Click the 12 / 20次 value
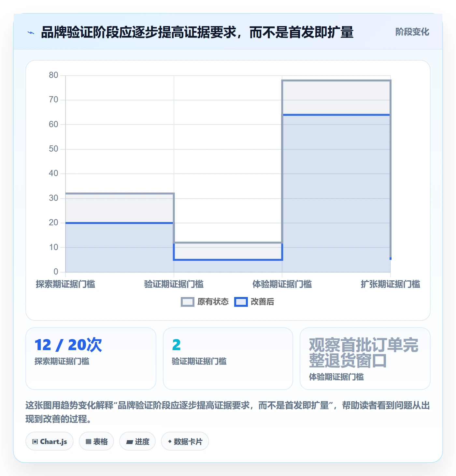The height and width of the screenshot is (476, 456). [68, 345]
